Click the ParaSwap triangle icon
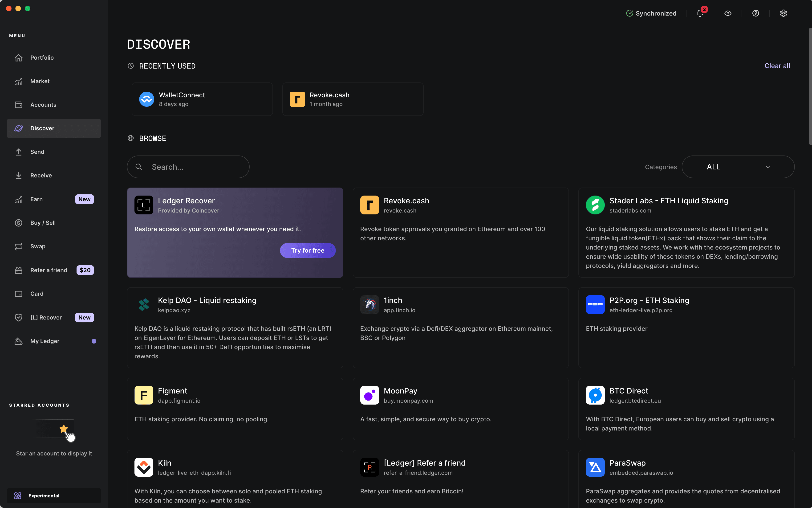The width and height of the screenshot is (812, 508). [595, 467]
